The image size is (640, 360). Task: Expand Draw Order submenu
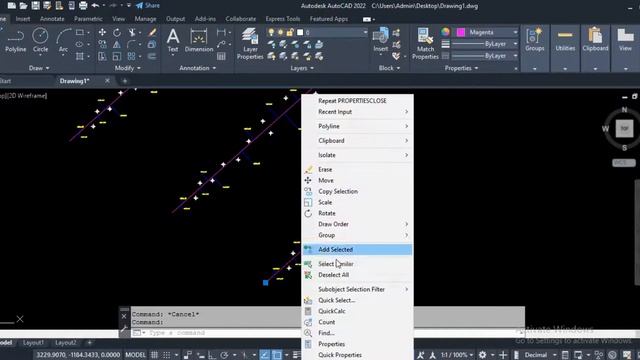click(x=358, y=224)
